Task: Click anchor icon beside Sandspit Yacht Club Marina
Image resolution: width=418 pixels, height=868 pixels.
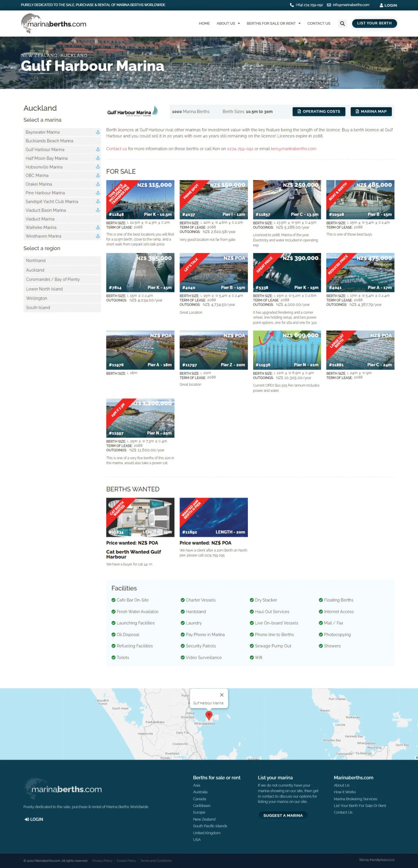Action: 98,201
